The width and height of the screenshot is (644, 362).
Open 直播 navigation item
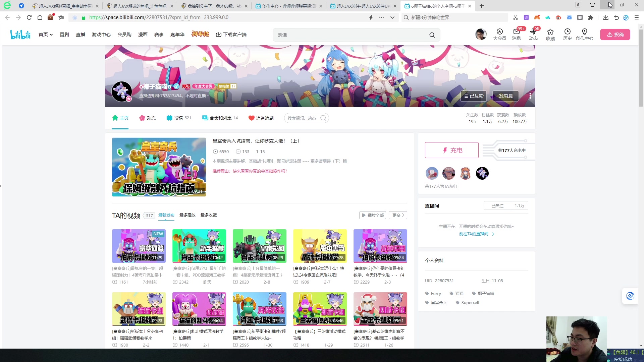point(80,35)
